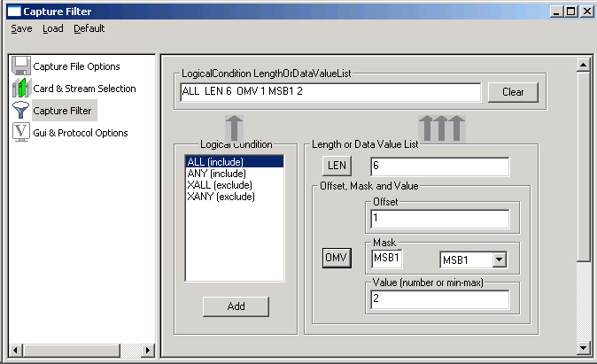
Task: Click the LEN button
Action: click(337, 166)
